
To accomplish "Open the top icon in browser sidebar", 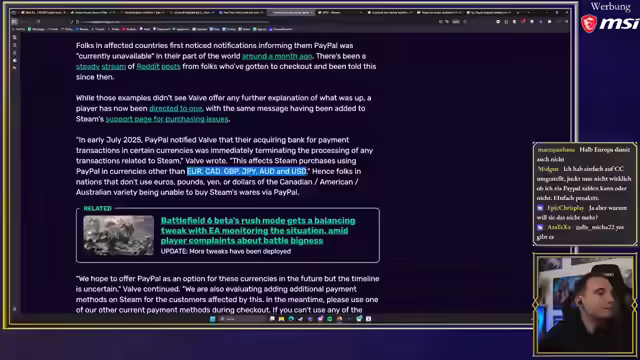I will (x=15, y=37).
